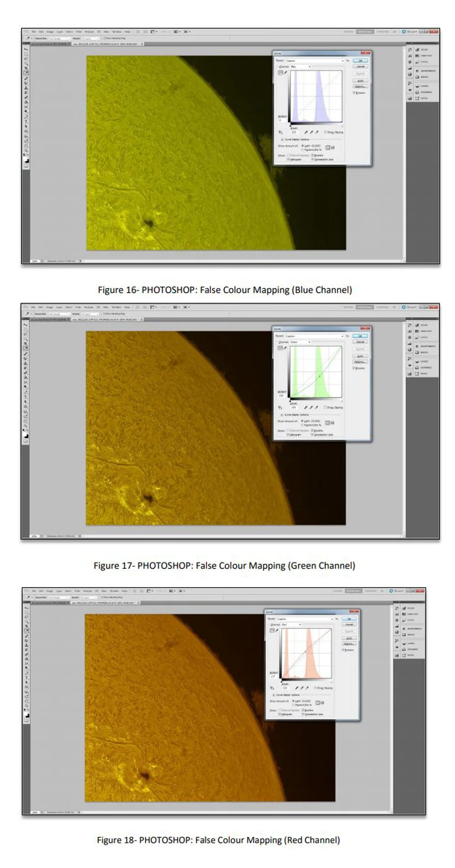Screen dimensions: 455x868
Task: Click OK in the Blue channel Curves dialog
Action: pyautogui.click(x=360, y=61)
